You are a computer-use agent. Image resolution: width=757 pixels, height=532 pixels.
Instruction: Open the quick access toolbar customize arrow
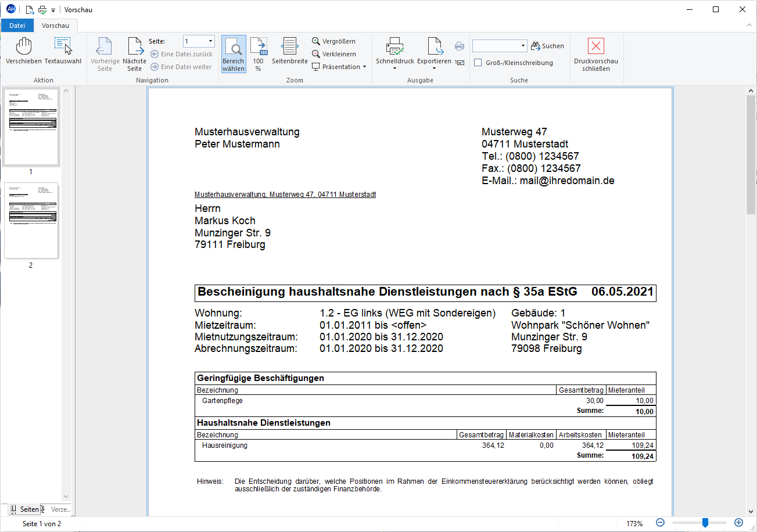point(53,10)
